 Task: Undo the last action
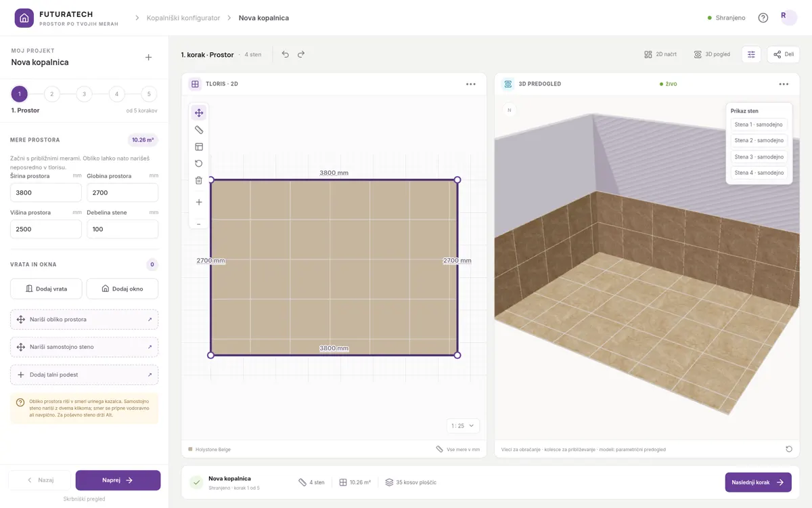click(286, 54)
